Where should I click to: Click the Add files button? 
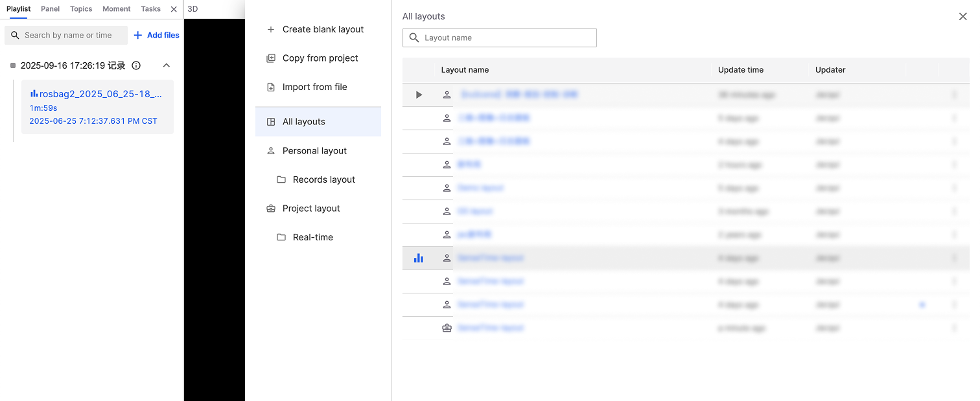click(x=157, y=35)
